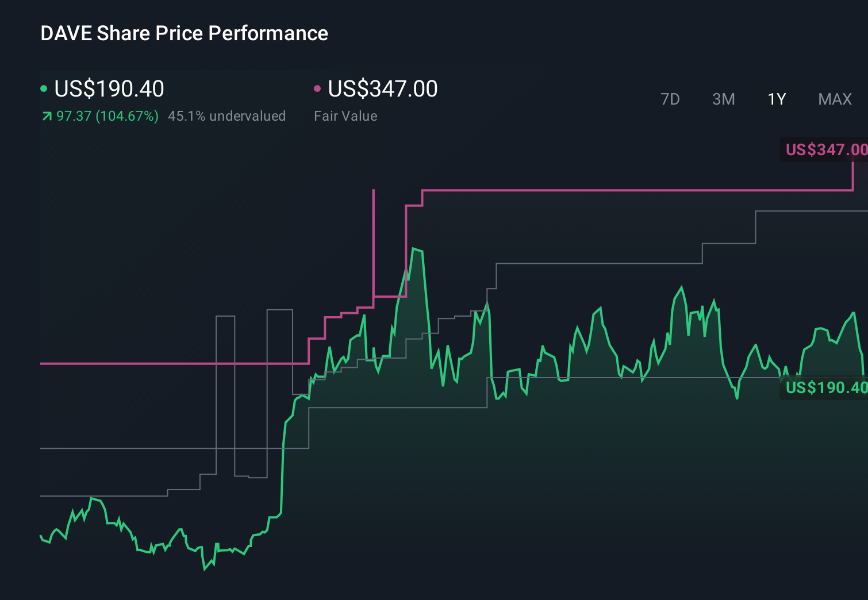Click the US$190.40 green price marker label
This screenshot has width=868, height=600.
pyautogui.click(x=826, y=388)
